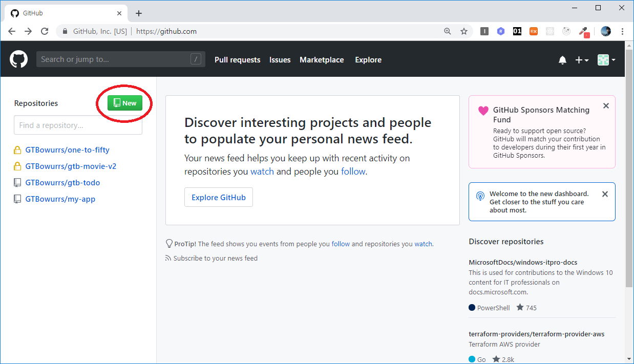Screen dimensions: 634x364
Task: Click the watch link in news feed text
Action: [x=262, y=172]
